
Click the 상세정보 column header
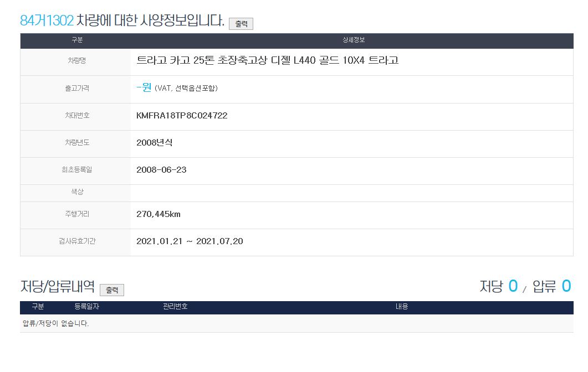(x=354, y=40)
